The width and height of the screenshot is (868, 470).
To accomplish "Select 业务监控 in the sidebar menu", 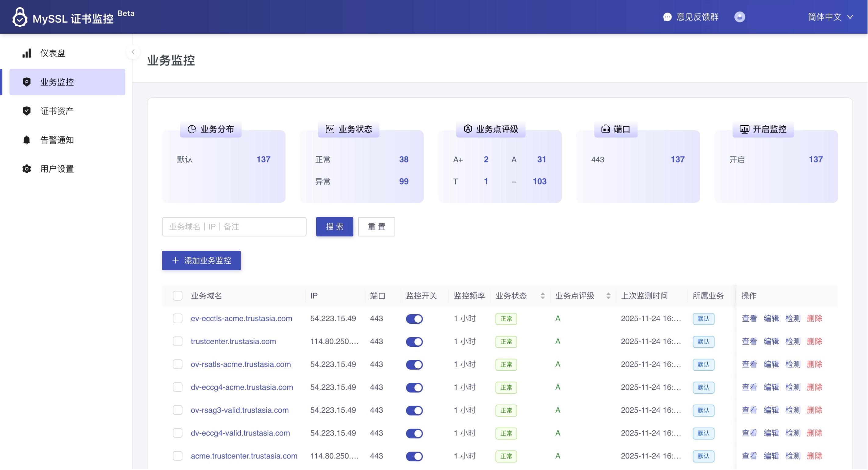I will tap(56, 82).
